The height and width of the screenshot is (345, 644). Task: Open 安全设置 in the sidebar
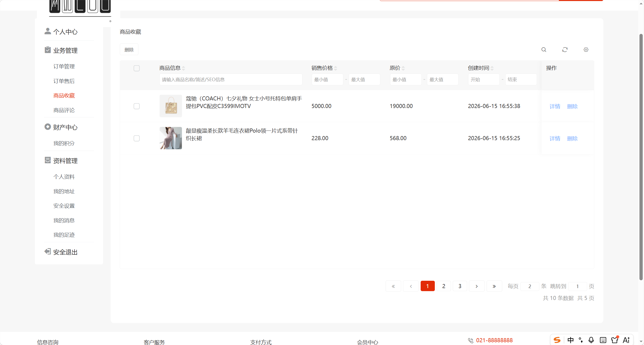coord(64,206)
